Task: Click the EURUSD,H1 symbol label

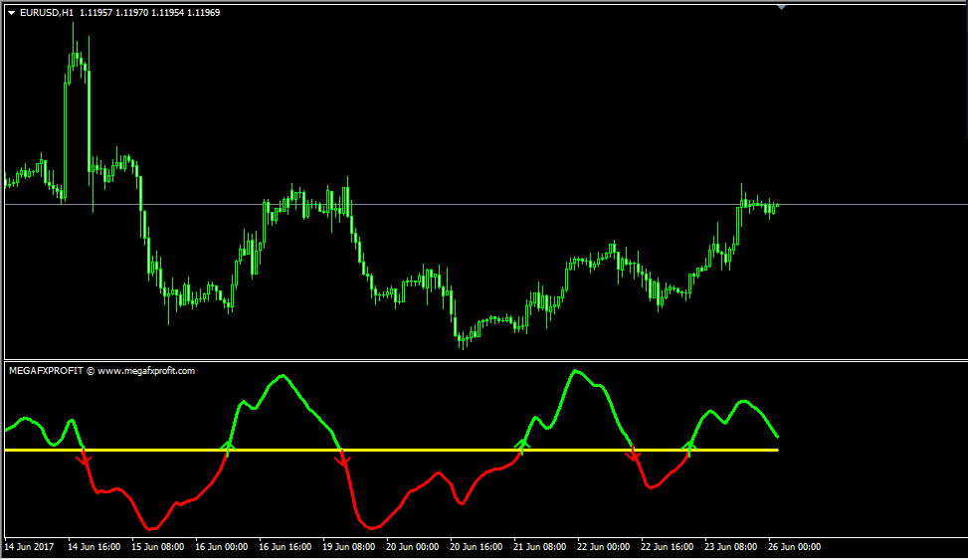Action: click(x=47, y=13)
